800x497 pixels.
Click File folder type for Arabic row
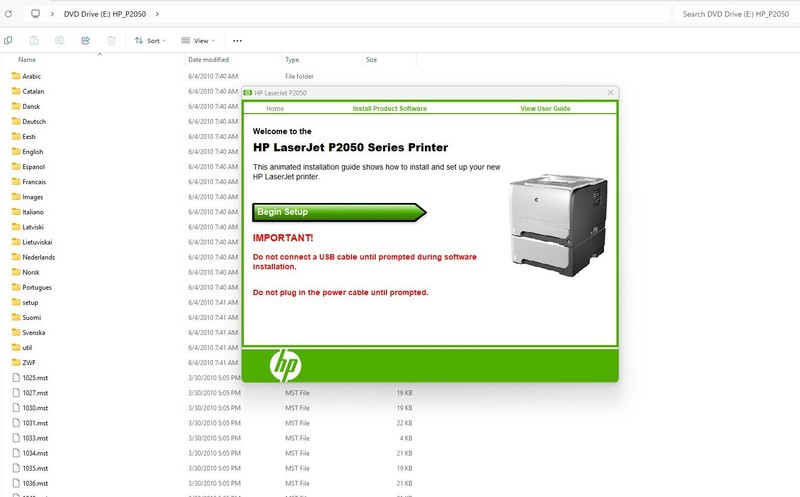pyautogui.click(x=299, y=76)
